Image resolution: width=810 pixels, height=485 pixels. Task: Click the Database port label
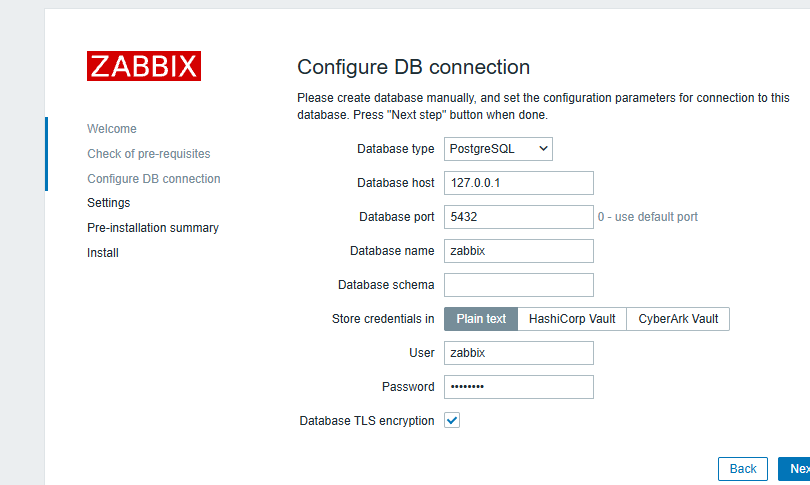tap(397, 217)
